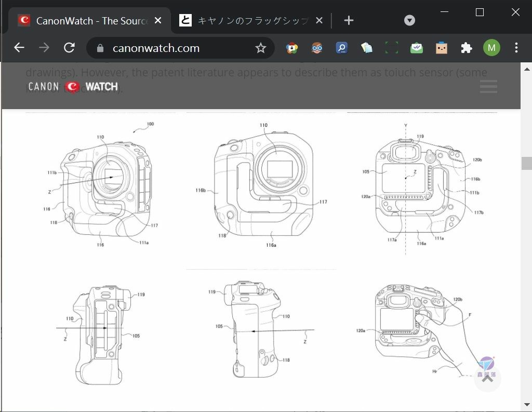Open the Extensions puzzle piece menu
This screenshot has width=532, height=412.
[x=467, y=48]
